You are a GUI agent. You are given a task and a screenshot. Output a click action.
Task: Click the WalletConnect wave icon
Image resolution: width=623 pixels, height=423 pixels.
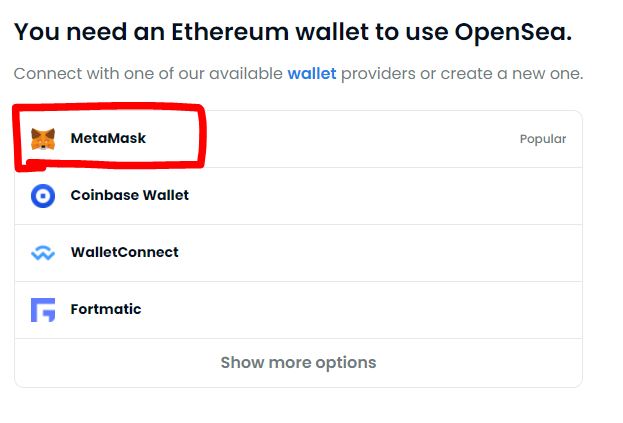click(x=43, y=253)
